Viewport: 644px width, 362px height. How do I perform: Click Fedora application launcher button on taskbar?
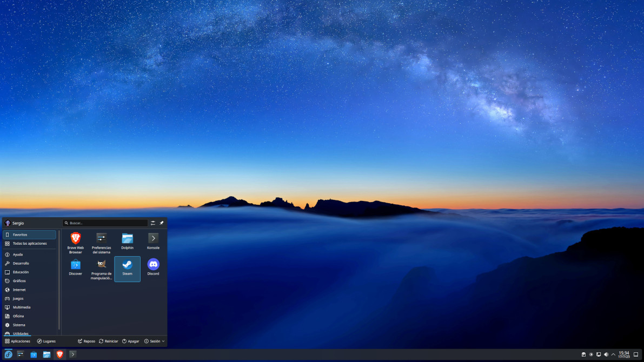click(x=8, y=354)
